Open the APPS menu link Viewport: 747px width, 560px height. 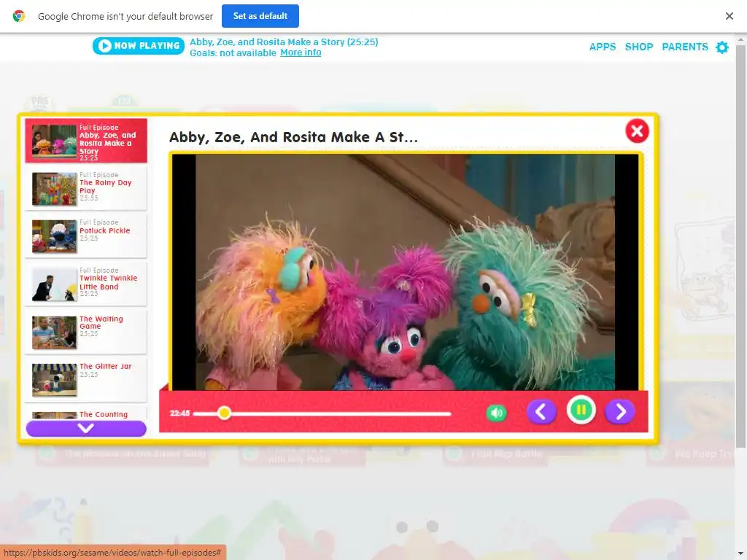pyautogui.click(x=602, y=47)
